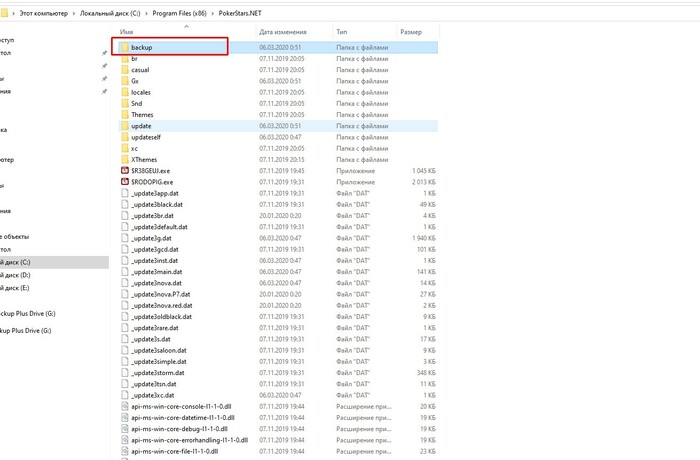The image size is (700, 460).
Task: Select the _update3s.dat file name
Action: [151, 339]
